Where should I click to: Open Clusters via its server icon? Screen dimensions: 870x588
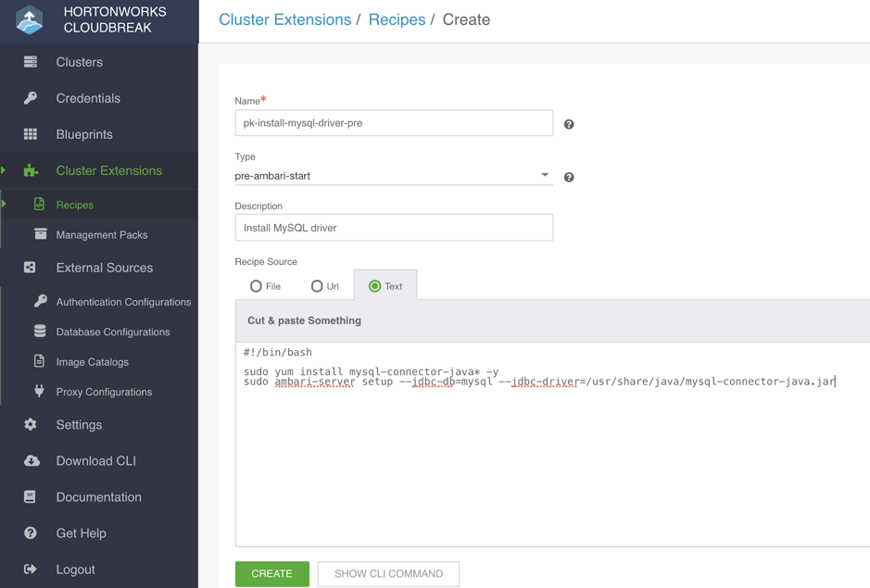(31, 62)
